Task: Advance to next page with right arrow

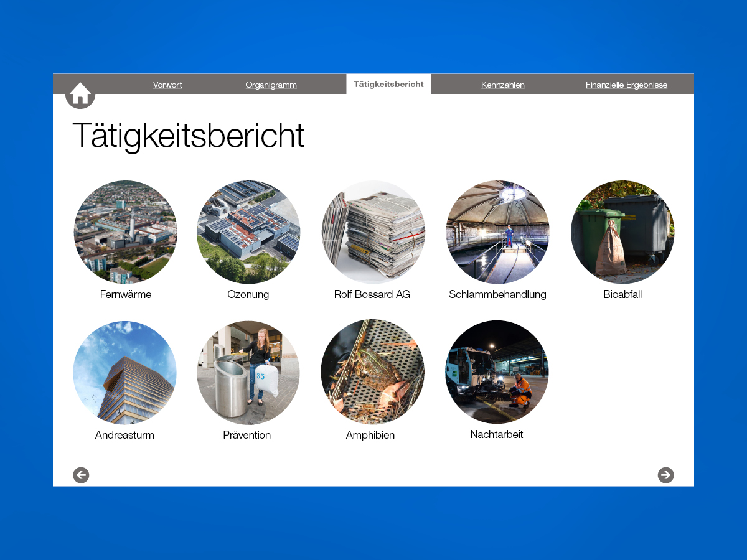Action: pos(665,475)
